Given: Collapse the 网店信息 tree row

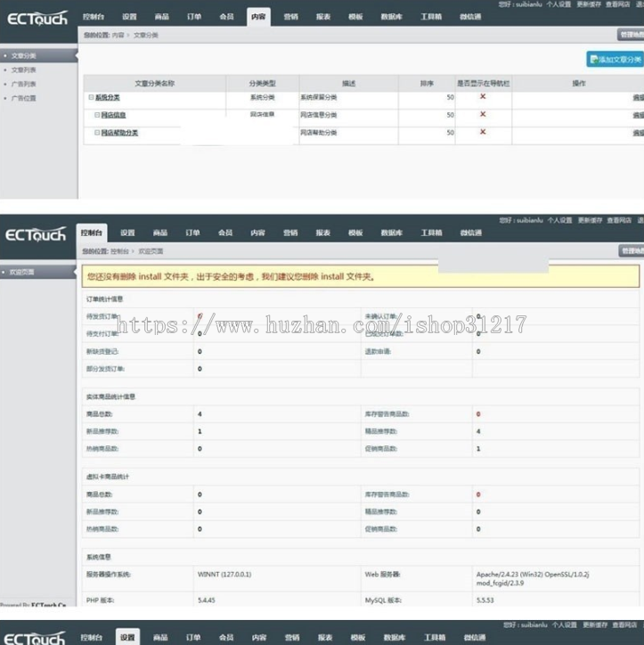Looking at the screenshot, I should point(97,115).
